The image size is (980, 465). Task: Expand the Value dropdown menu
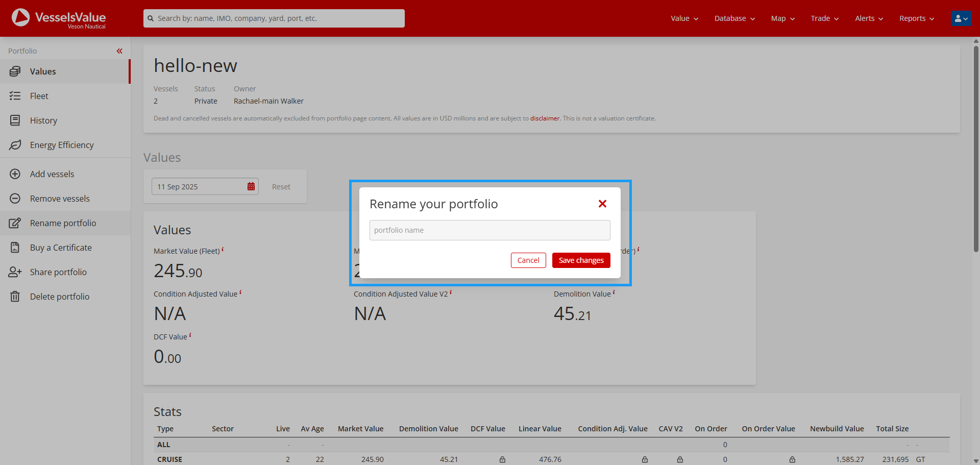pyautogui.click(x=684, y=18)
